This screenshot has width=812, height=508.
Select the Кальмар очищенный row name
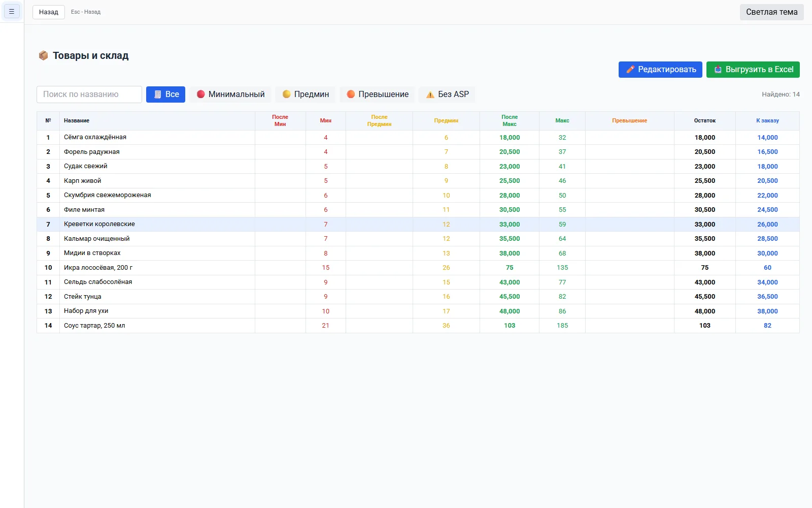pos(97,239)
